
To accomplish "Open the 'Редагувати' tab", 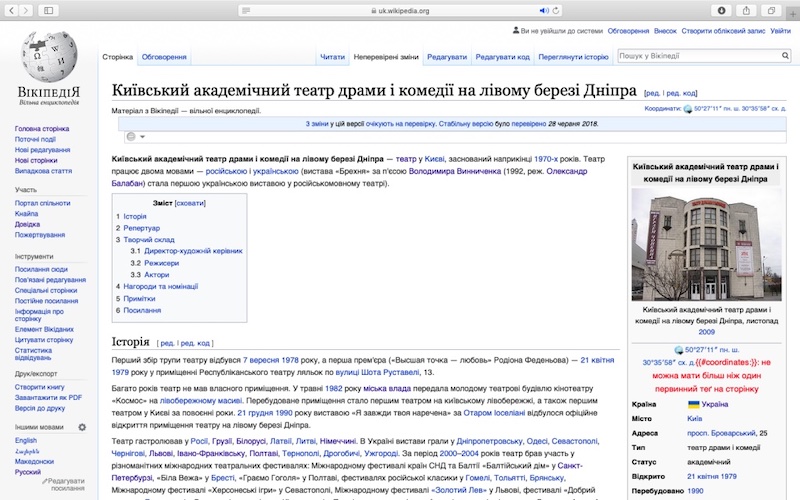I will tap(447, 57).
